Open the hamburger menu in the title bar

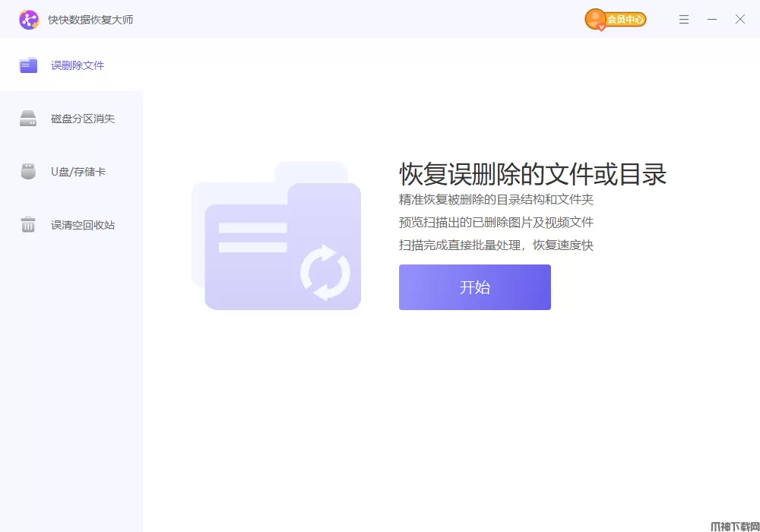click(684, 20)
